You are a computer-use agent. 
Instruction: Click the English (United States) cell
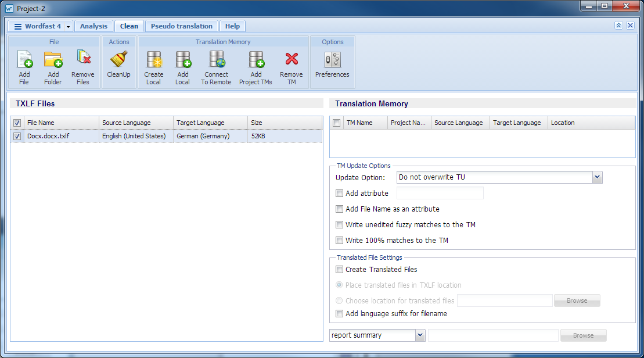[x=134, y=136]
